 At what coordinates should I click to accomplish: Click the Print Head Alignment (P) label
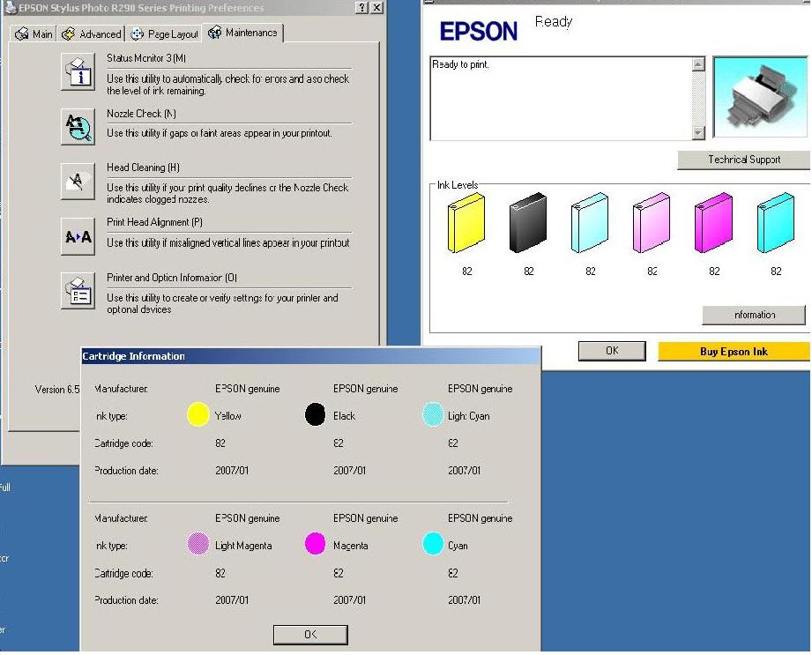click(154, 222)
